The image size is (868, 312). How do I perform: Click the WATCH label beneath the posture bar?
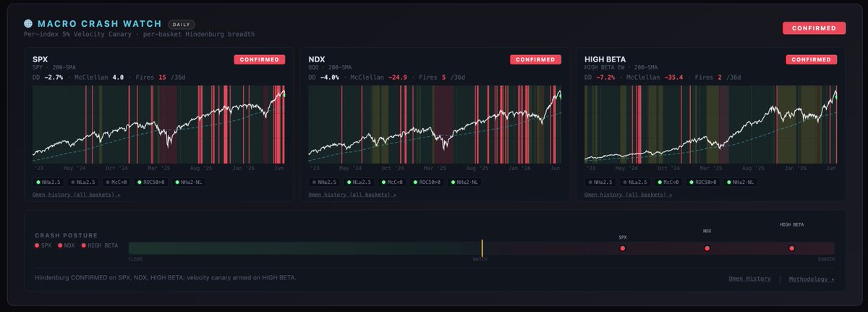480,258
